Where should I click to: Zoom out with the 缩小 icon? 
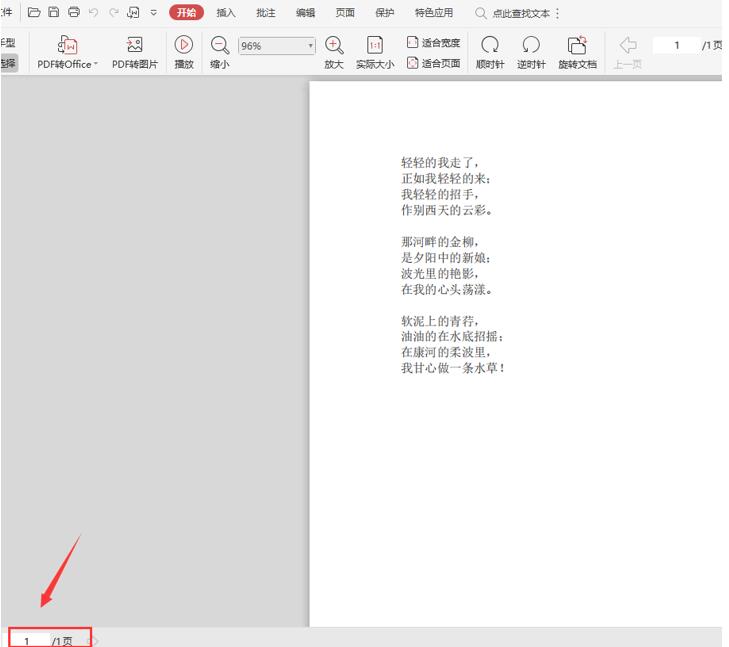pyautogui.click(x=219, y=45)
